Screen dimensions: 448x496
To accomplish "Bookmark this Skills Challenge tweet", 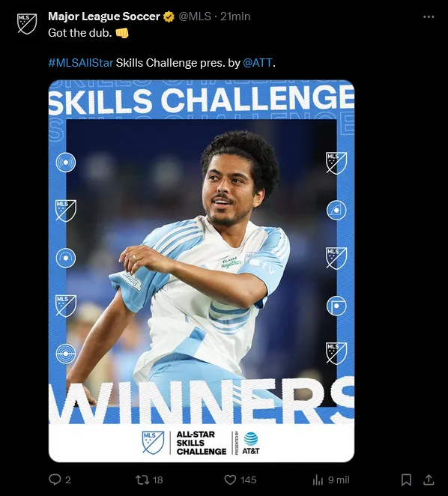I will pyautogui.click(x=406, y=480).
